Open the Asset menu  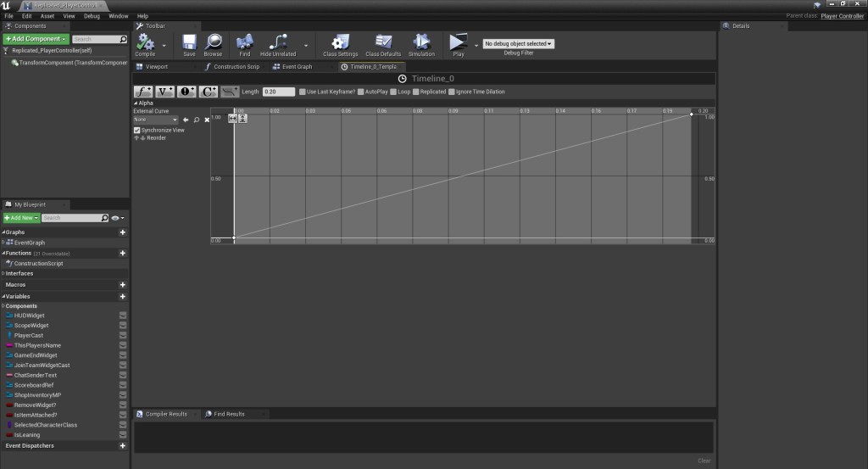tap(47, 16)
